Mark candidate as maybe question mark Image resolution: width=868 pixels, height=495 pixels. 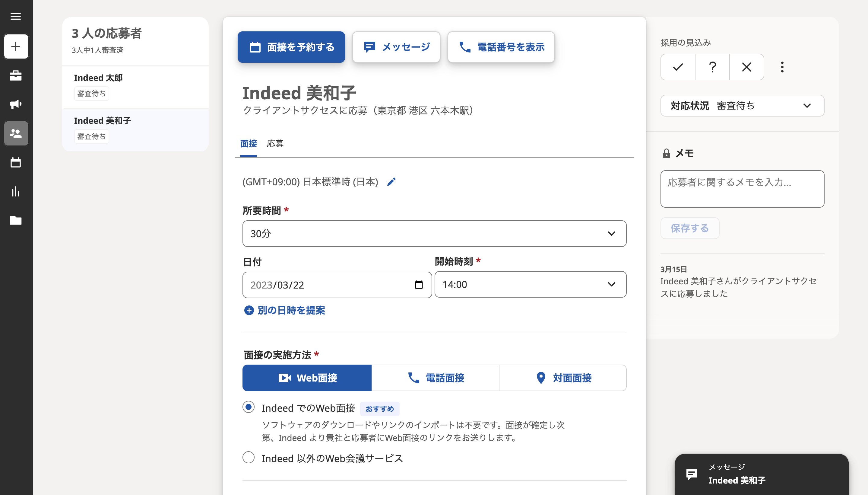click(x=712, y=67)
